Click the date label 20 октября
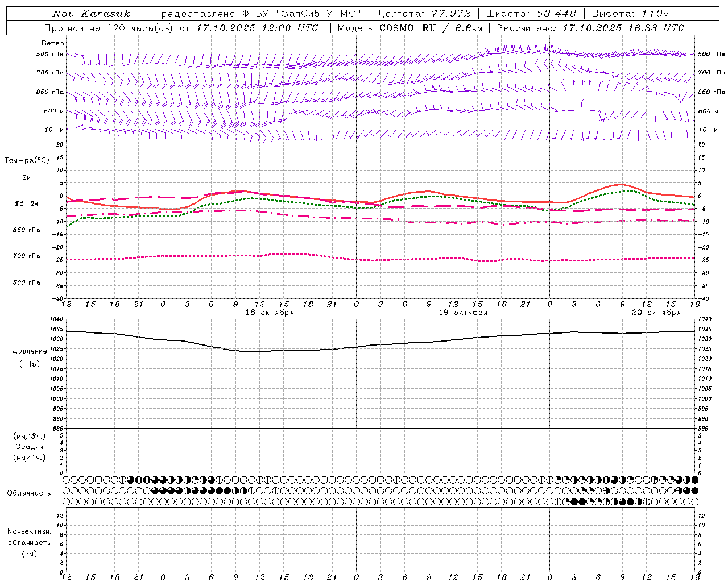Image resolution: width=728 pixels, height=582 pixels. [x=656, y=313]
